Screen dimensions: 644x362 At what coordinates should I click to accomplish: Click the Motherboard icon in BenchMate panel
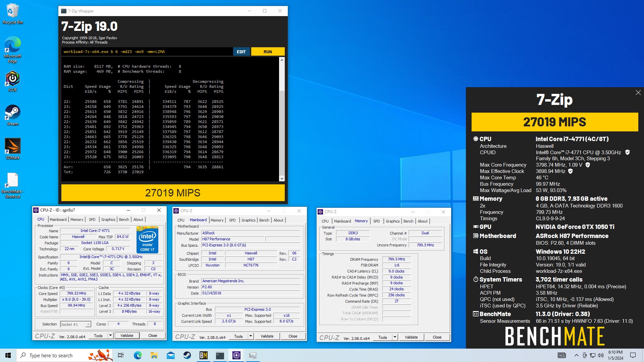click(476, 236)
